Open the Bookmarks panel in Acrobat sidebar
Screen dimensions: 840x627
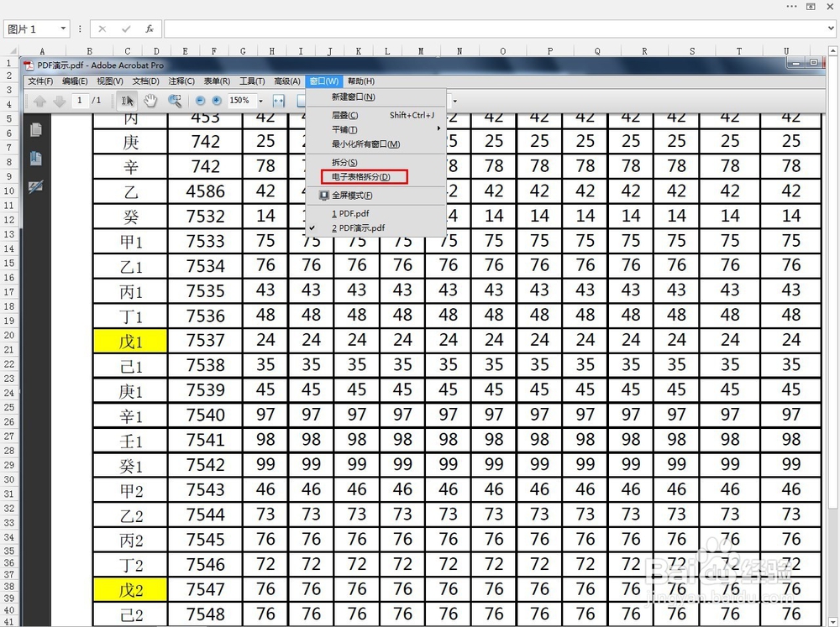(x=36, y=159)
